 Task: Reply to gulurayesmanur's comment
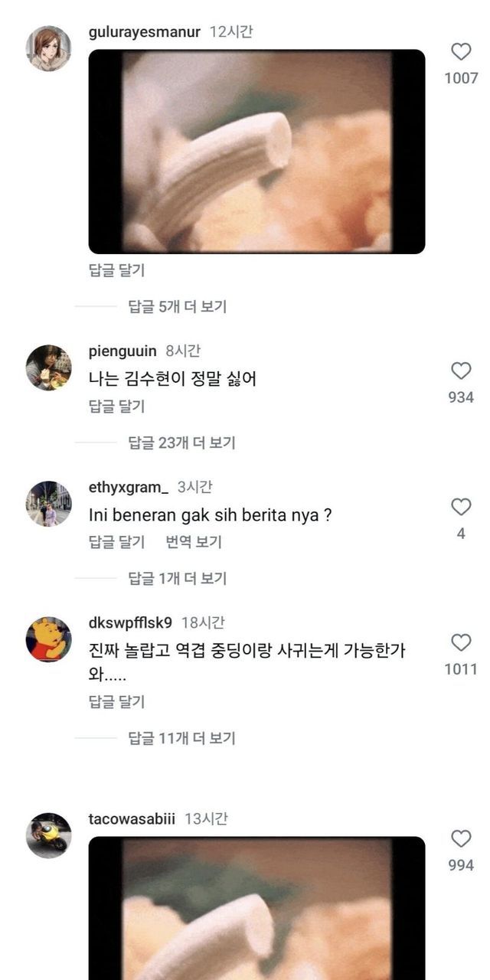(116, 270)
